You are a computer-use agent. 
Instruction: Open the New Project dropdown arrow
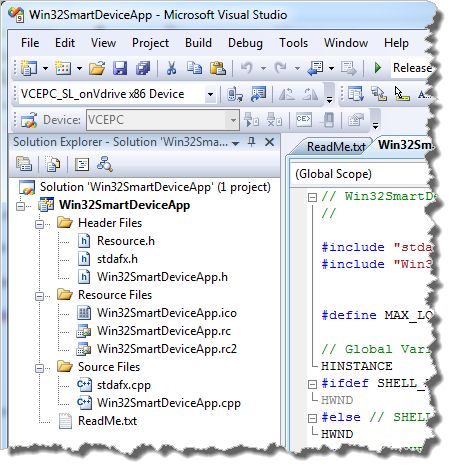click(45, 69)
